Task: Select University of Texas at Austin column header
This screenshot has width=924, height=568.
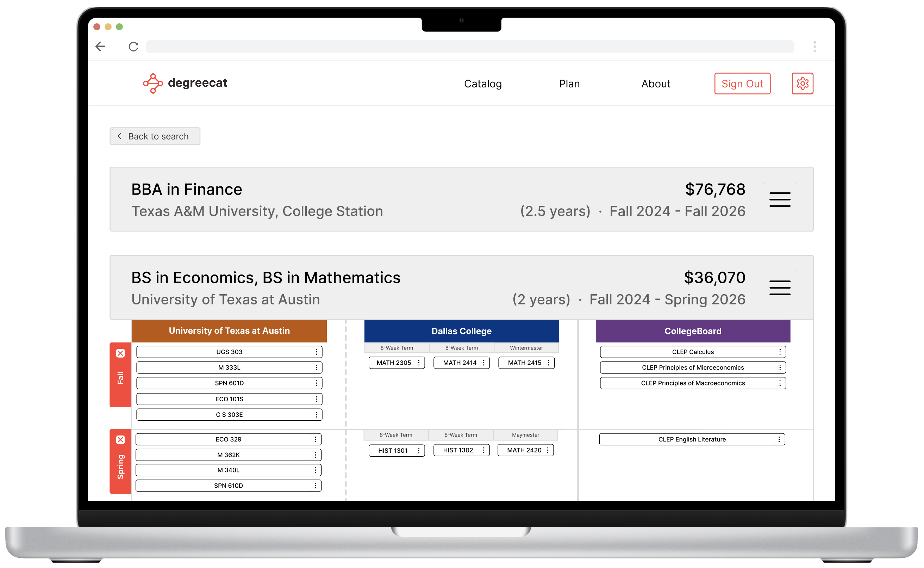Action: tap(229, 331)
